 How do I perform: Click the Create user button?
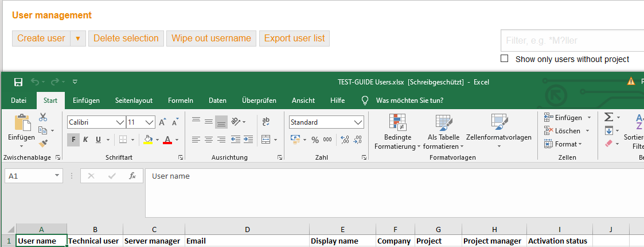[41, 38]
